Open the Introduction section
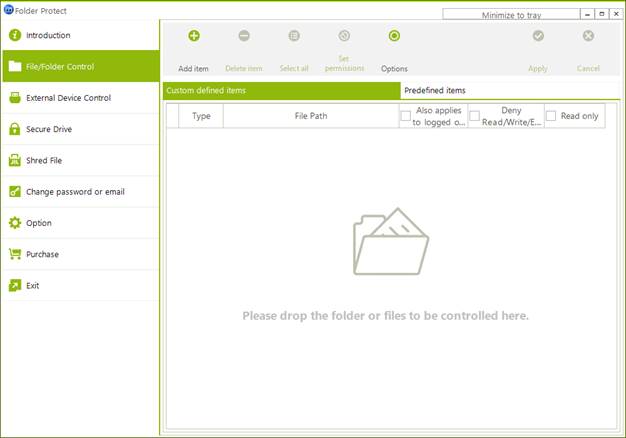The height and width of the screenshot is (438, 626). 81,35
